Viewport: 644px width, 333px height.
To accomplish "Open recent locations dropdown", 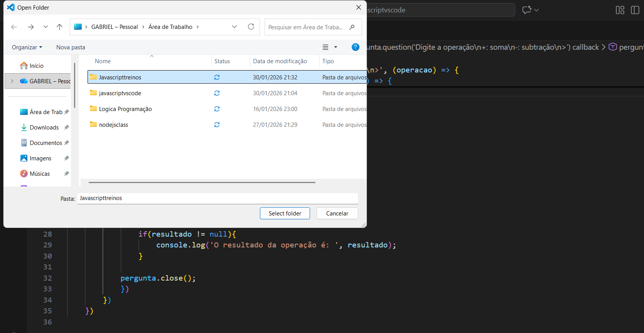I will coord(46,27).
